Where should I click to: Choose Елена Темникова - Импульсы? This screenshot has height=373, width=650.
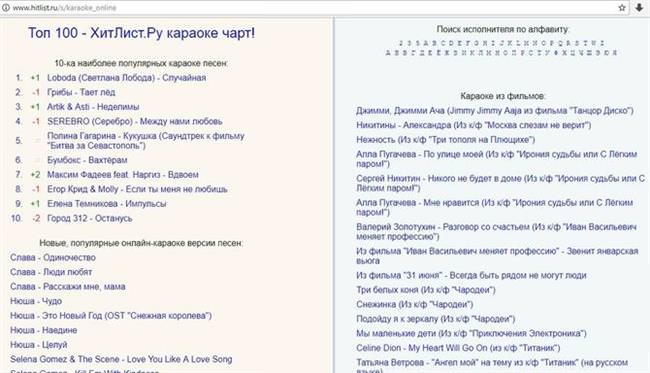(x=107, y=204)
